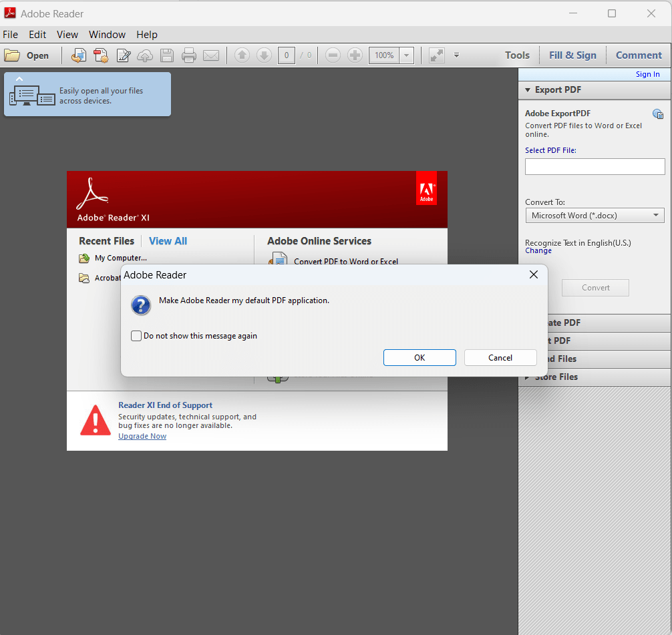Click the page number field
This screenshot has height=635, width=672.
pyautogui.click(x=287, y=55)
